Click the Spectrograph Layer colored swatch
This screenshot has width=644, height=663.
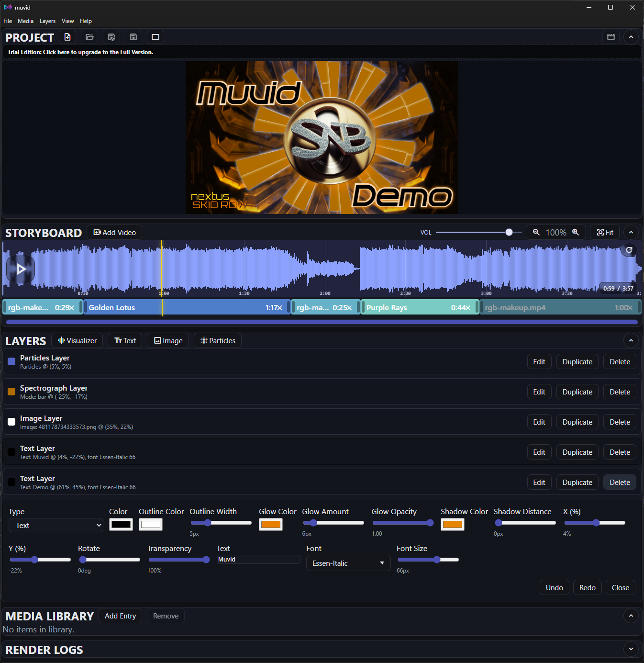click(11, 392)
